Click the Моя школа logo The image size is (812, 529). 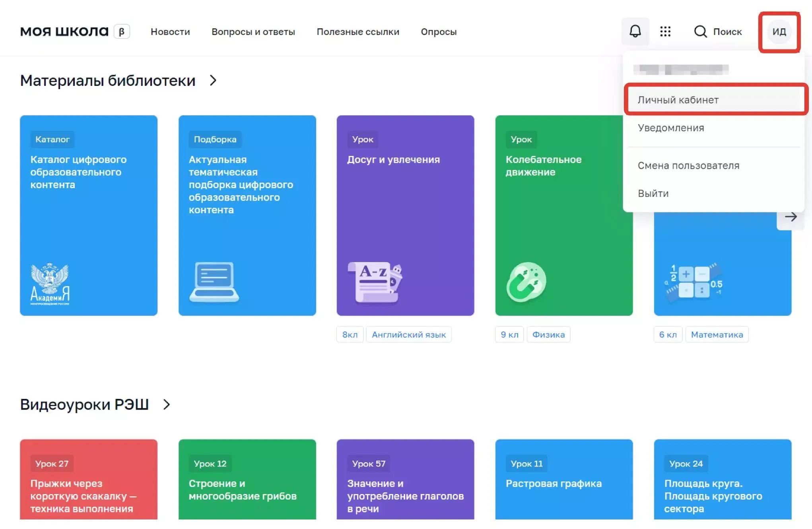click(x=64, y=31)
